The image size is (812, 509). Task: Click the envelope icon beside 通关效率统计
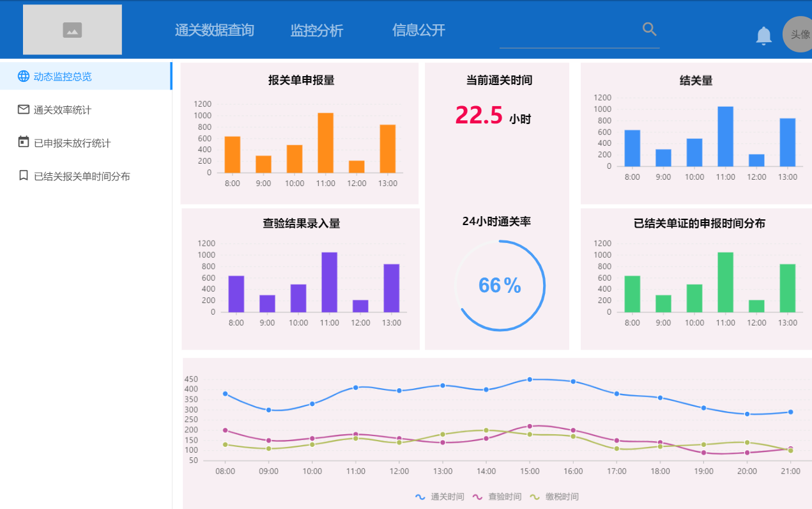(24, 109)
